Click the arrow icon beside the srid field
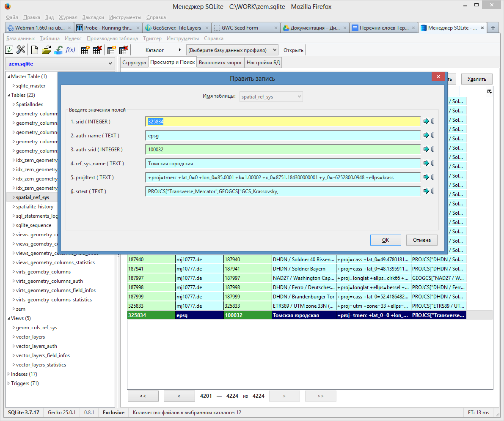 [x=426, y=121]
